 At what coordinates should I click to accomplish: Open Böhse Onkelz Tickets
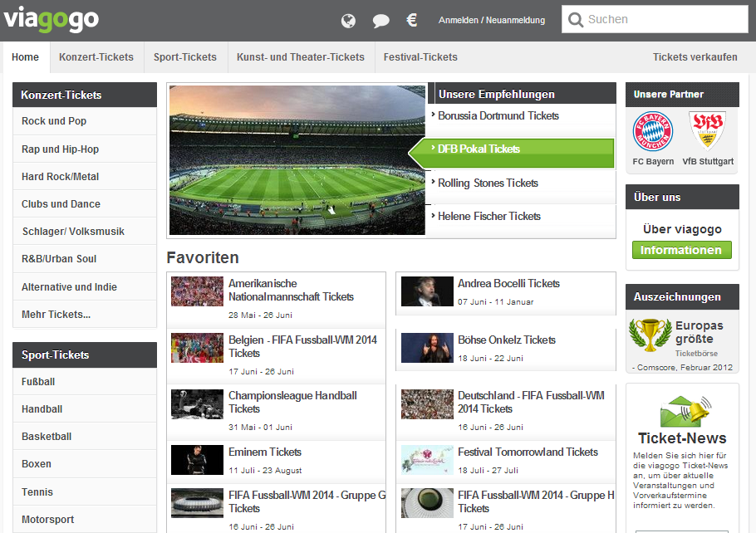507,340
